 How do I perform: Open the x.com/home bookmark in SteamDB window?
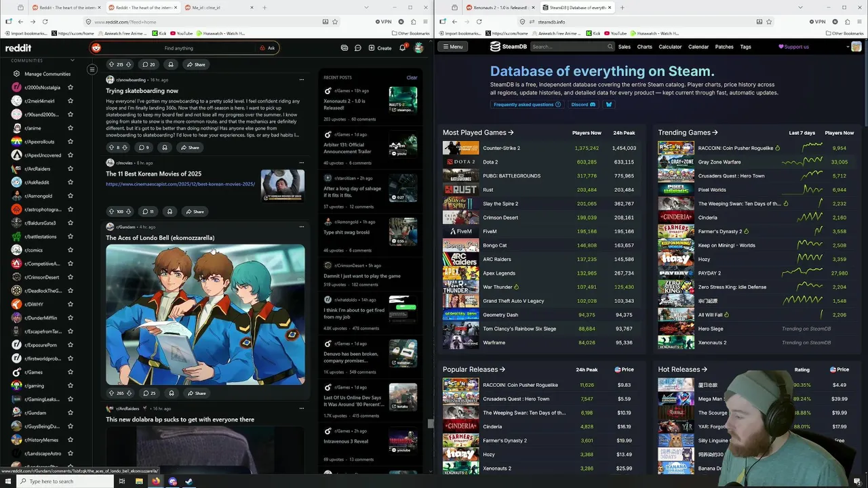(x=507, y=33)
